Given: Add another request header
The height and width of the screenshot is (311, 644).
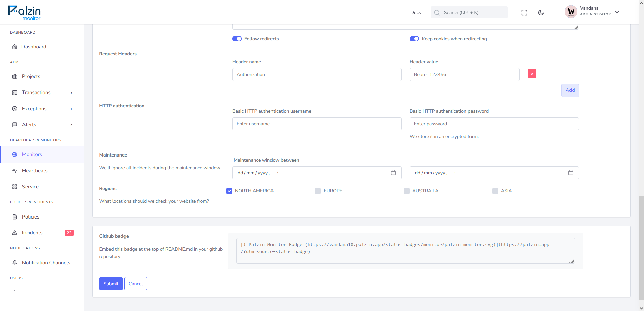Looking at the screenshot, I should coord(570,90).
